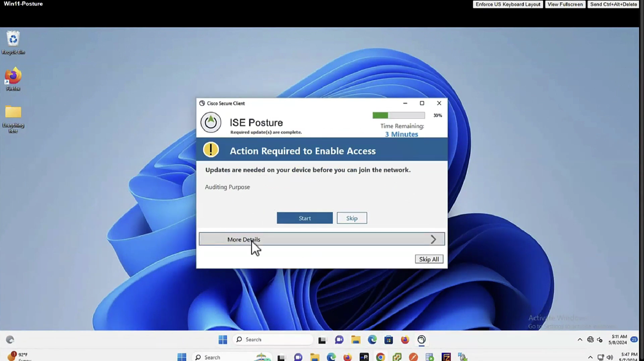This screenshot has width=644, height=361.
Task: Show hidden system tray icons
Action: coord(580,340)
